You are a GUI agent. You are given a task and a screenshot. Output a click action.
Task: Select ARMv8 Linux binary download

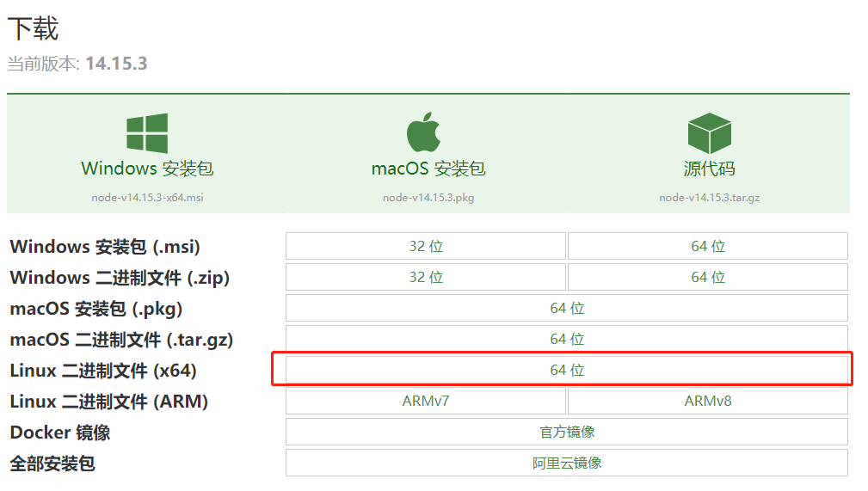[x=707, y=402]
